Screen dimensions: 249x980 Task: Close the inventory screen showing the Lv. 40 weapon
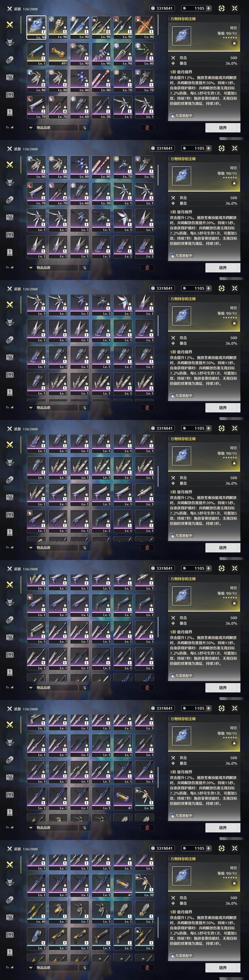[235, 848]
